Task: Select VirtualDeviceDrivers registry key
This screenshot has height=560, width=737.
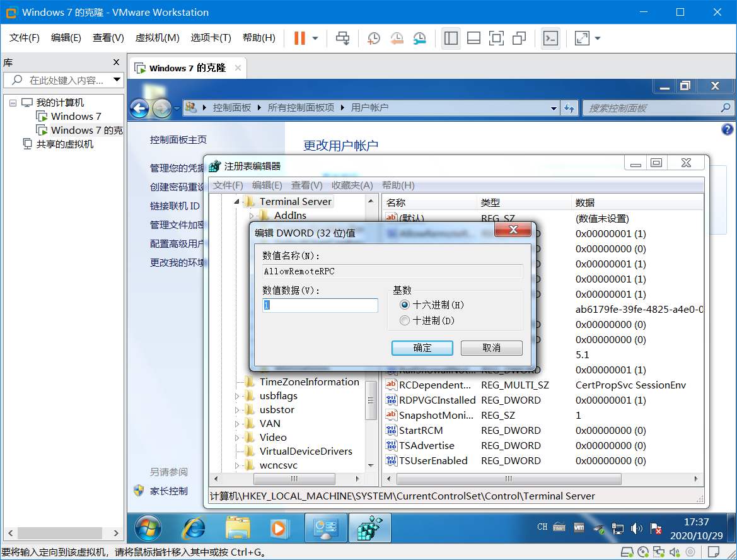Action: [x=306, y=451]
